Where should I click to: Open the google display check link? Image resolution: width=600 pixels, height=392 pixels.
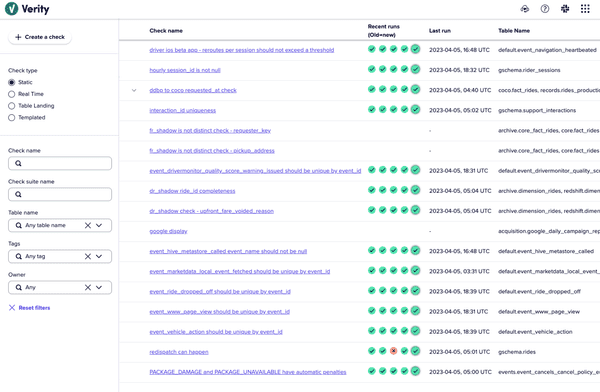pyautogui.click(x=168, y=231)
